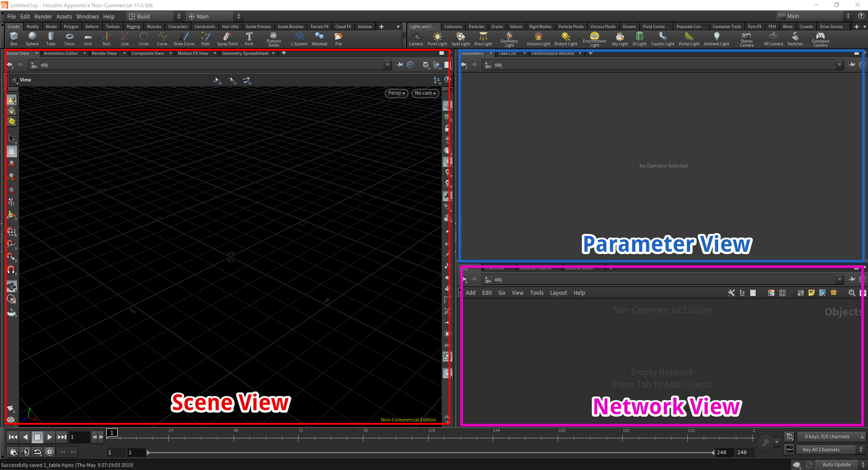Select the Metaball shelf tool
This screenshot has height=470, width=868.
coord(320,38)
